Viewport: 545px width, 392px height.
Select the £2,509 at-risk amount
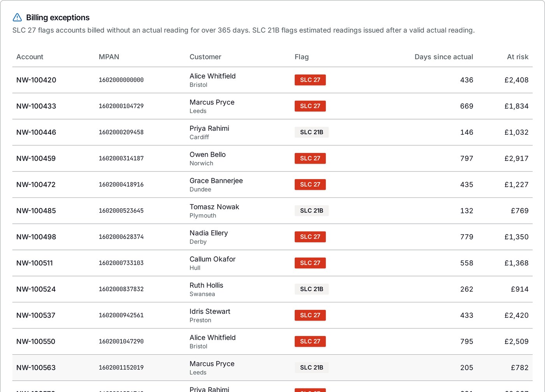coord(517,341)
